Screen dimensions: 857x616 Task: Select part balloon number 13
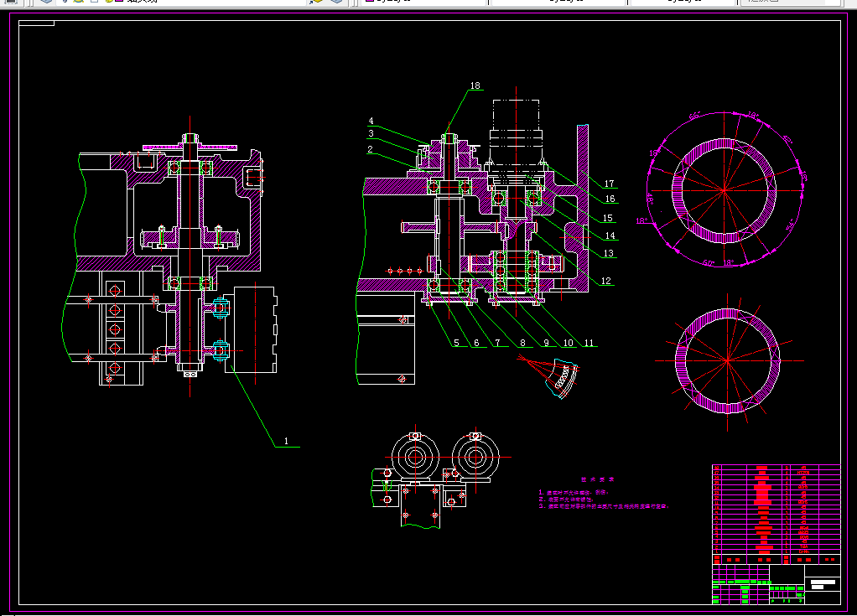609,253
